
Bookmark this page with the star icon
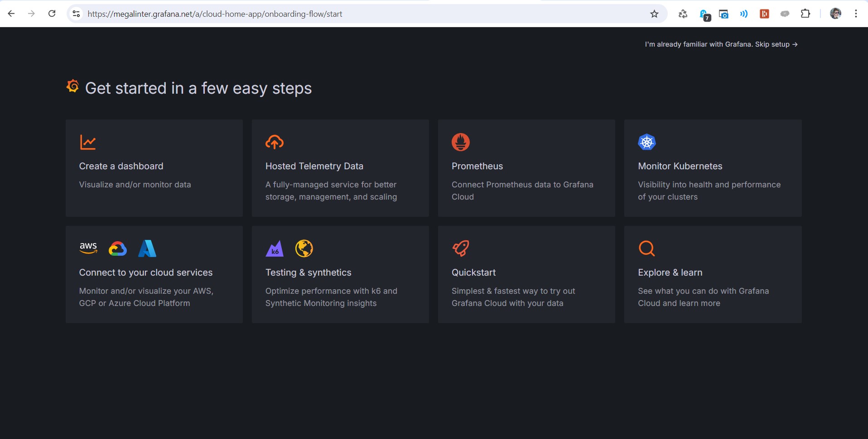point(654,14)
